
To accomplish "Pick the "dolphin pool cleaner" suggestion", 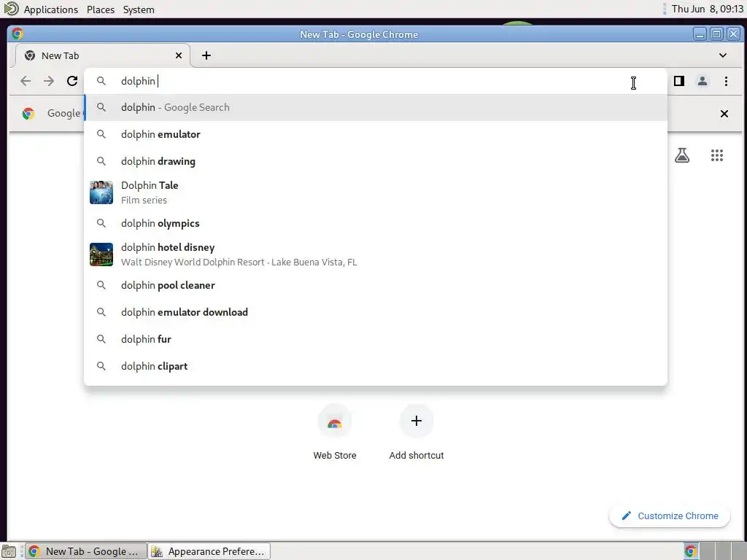I will (376, 285).
